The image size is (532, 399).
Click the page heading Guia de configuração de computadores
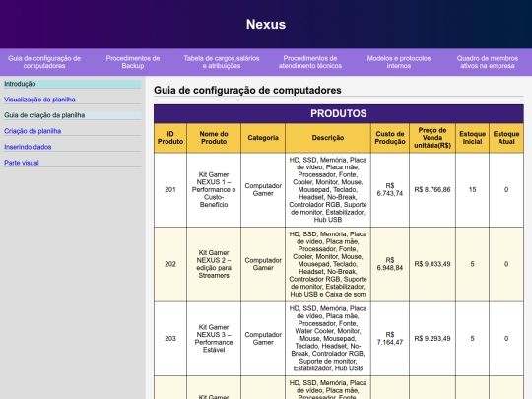(x=247, y=90)
